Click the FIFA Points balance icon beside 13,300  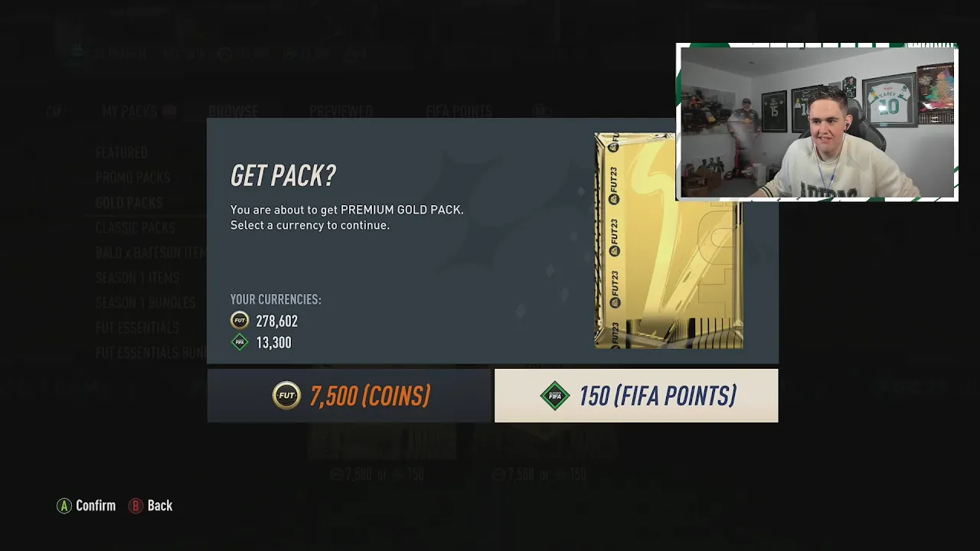240,342
